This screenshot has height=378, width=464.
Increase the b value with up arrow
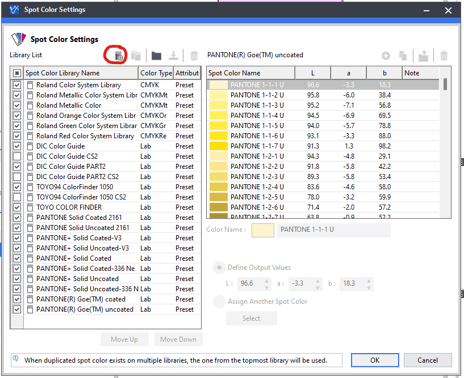369,281
